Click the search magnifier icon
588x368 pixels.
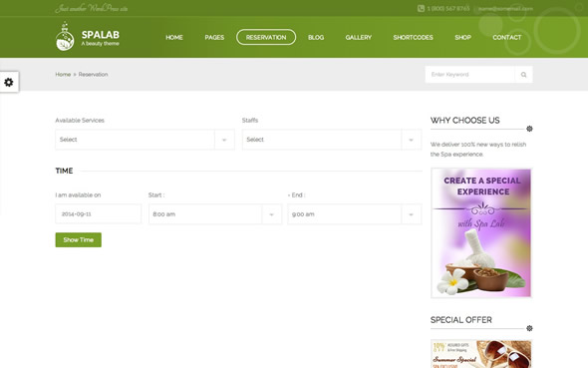click(x=523, y=75)
